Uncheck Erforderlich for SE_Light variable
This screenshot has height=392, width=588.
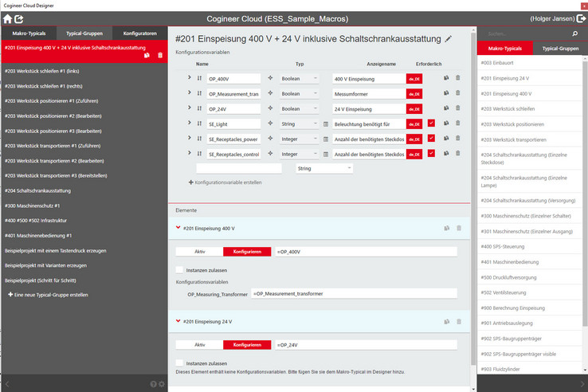431,123
